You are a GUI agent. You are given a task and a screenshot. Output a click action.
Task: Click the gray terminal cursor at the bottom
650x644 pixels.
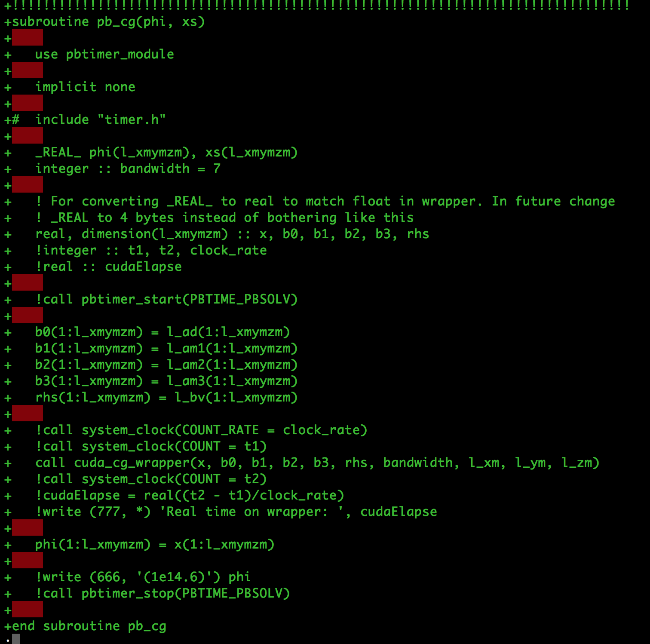(x=16, y=639)
